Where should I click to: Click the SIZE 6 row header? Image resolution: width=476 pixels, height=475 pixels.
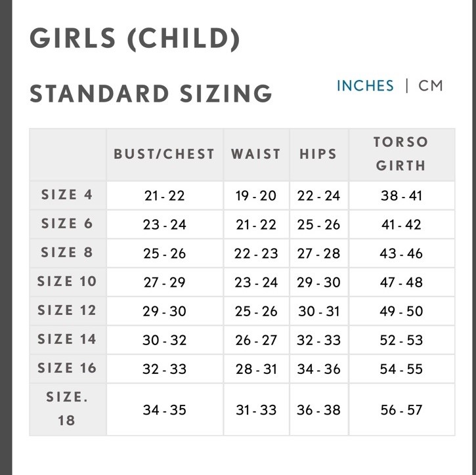point(68,224)
